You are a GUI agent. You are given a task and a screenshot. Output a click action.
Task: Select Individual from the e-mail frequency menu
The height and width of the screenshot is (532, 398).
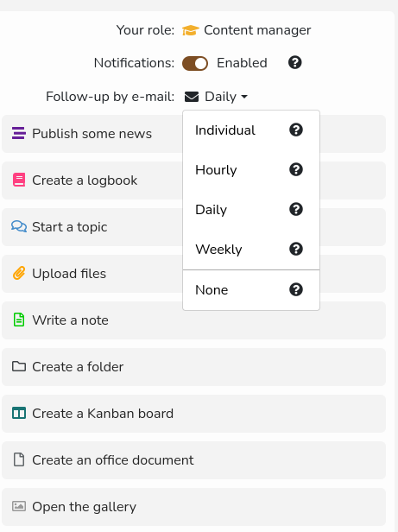251,130
